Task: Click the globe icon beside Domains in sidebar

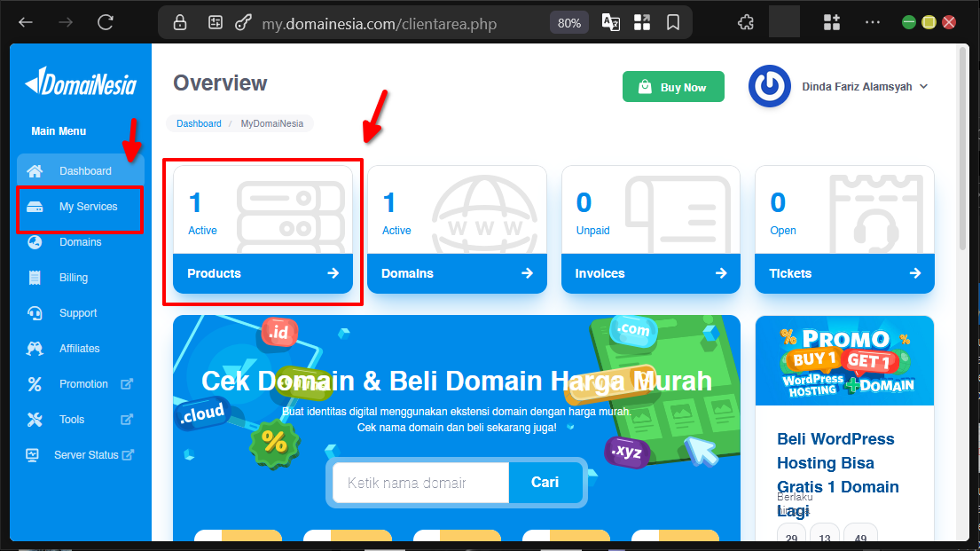Action: pyautogui.click(x=33, y=241)
